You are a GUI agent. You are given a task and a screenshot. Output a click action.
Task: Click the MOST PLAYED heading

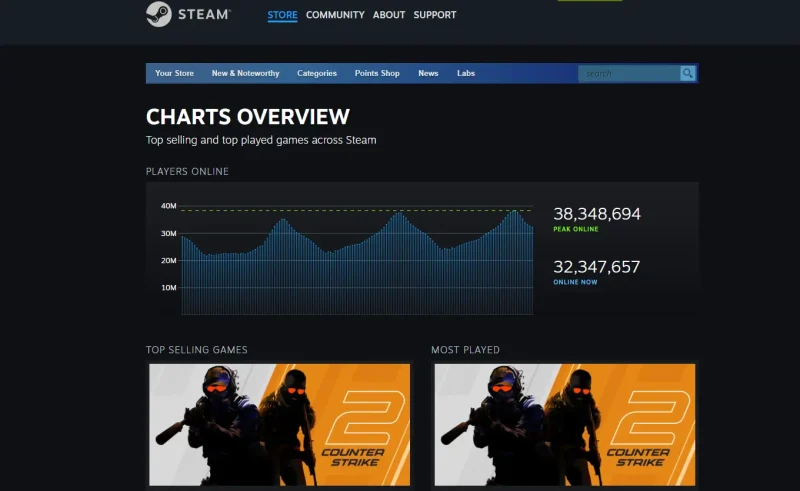(x=465, y=350)
